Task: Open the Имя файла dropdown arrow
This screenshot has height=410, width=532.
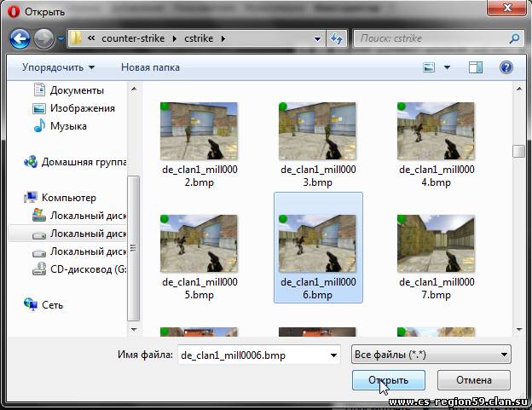Action: pos(334,355)
